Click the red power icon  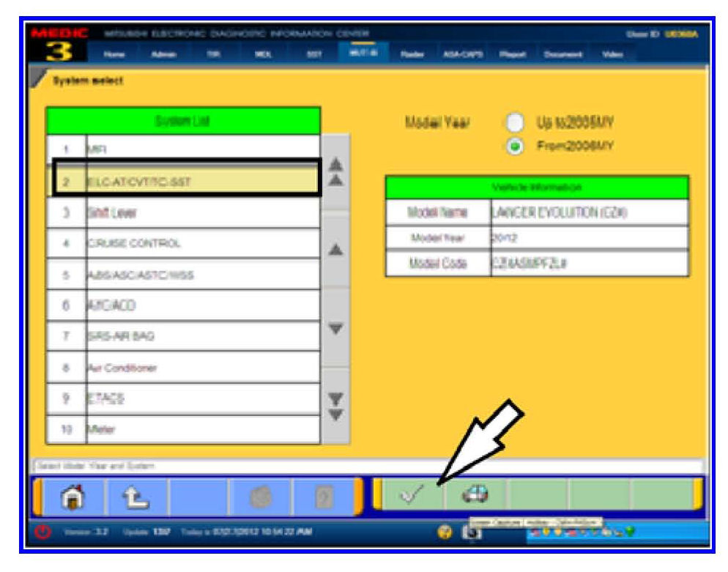[x=43, y=531]
